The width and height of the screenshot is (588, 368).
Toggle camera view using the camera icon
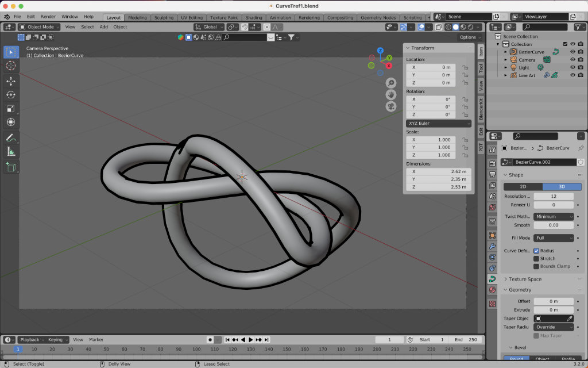coord(390,106)
